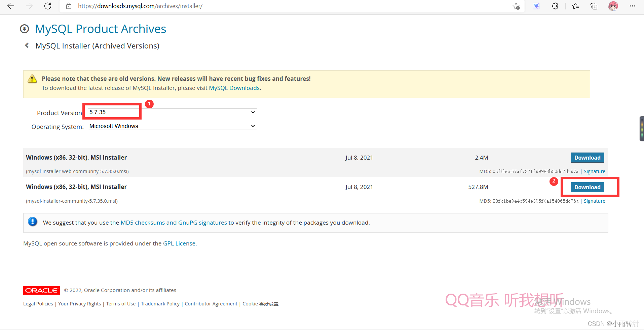Go back using browser back arrow
The image size is (644, 330).
(11, 6)
